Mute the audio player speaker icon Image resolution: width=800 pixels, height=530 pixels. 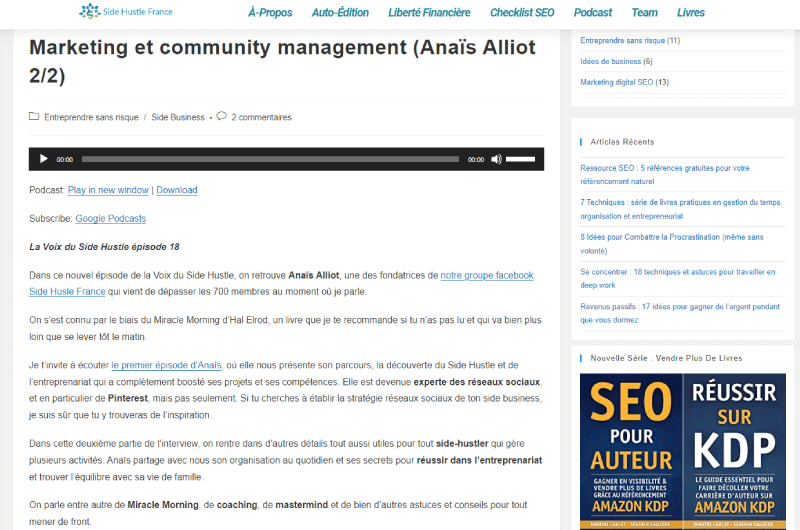[496, 159]
